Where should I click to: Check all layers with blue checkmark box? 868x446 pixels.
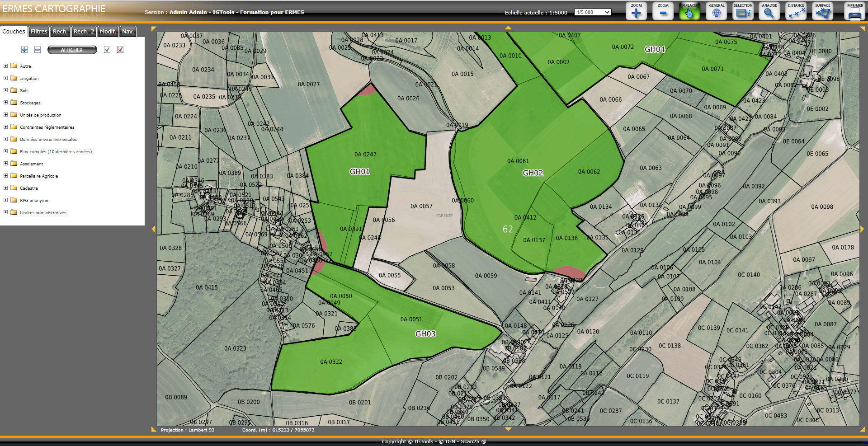tap(107, 50)
